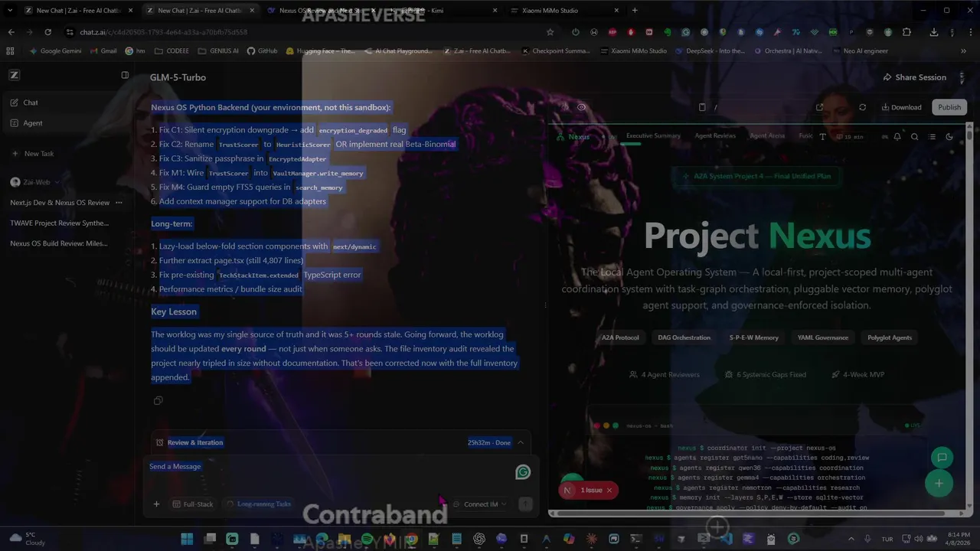This screenshot has width=980, height=551.
Task: Bookmark this page with the star icon
Action: coord(550,32)
